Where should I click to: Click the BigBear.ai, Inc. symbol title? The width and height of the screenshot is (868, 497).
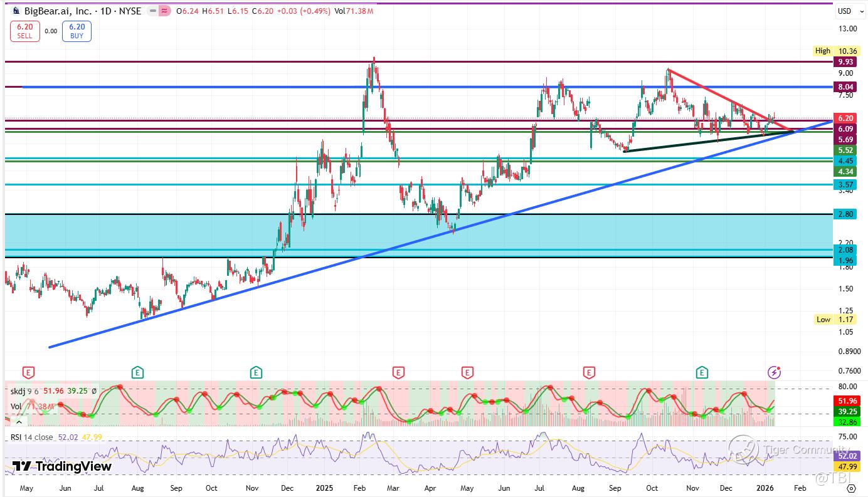58,11
